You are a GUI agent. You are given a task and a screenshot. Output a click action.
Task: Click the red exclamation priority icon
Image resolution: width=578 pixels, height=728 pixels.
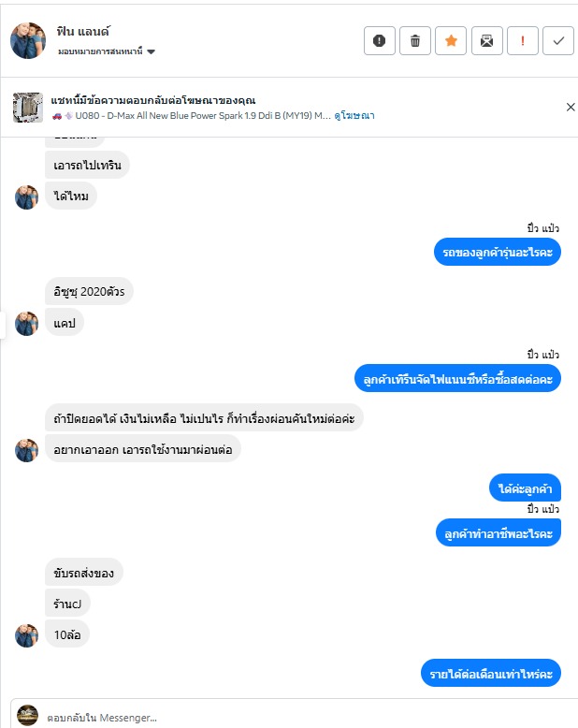(x=522, y=40)
